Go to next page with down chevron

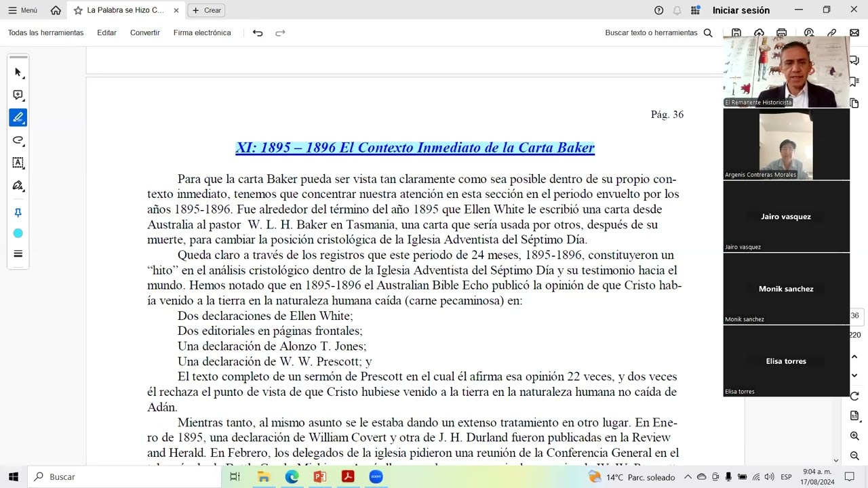coord(854,375)
